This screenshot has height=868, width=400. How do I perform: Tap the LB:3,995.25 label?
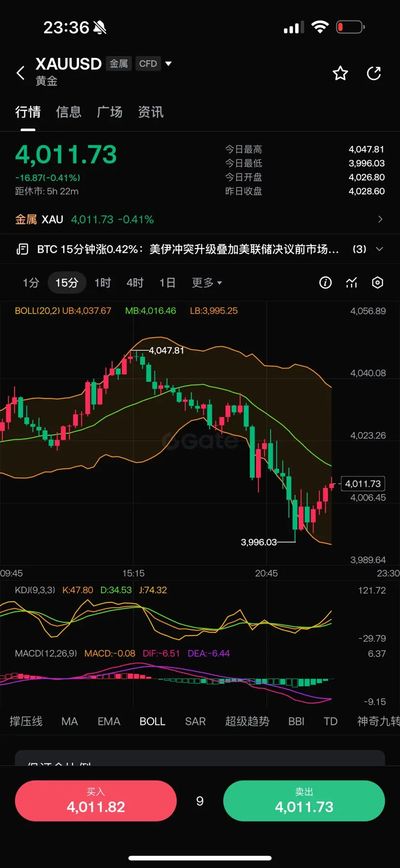[214, 311]
